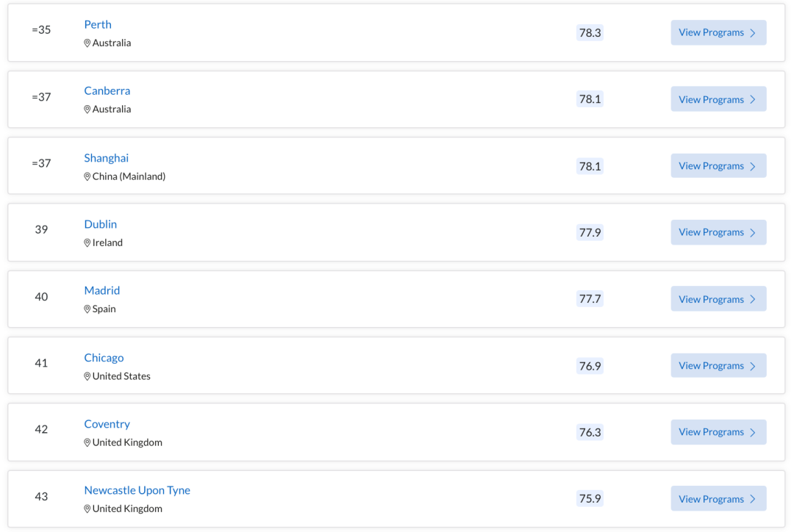Open the Coventry city link
Screen dimensions: 794x532
107,424
